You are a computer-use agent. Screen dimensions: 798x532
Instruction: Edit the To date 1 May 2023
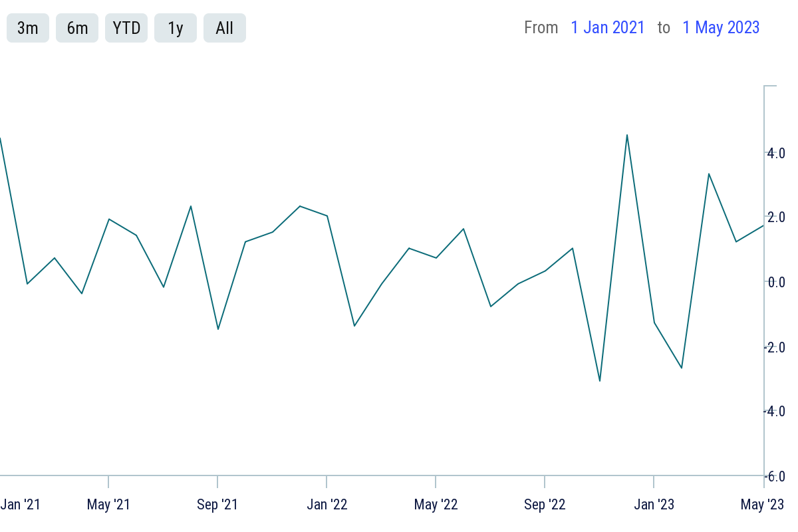(x=721, y=27)
